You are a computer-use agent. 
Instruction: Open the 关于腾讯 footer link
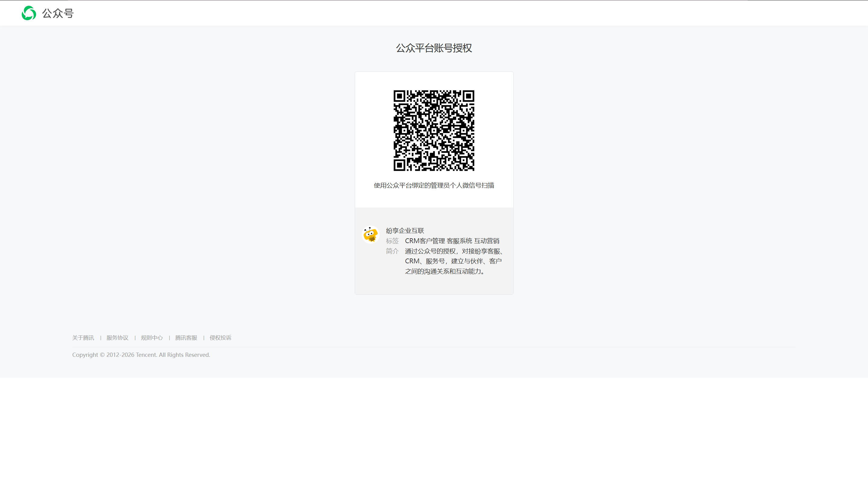click(x=83, y=338)
